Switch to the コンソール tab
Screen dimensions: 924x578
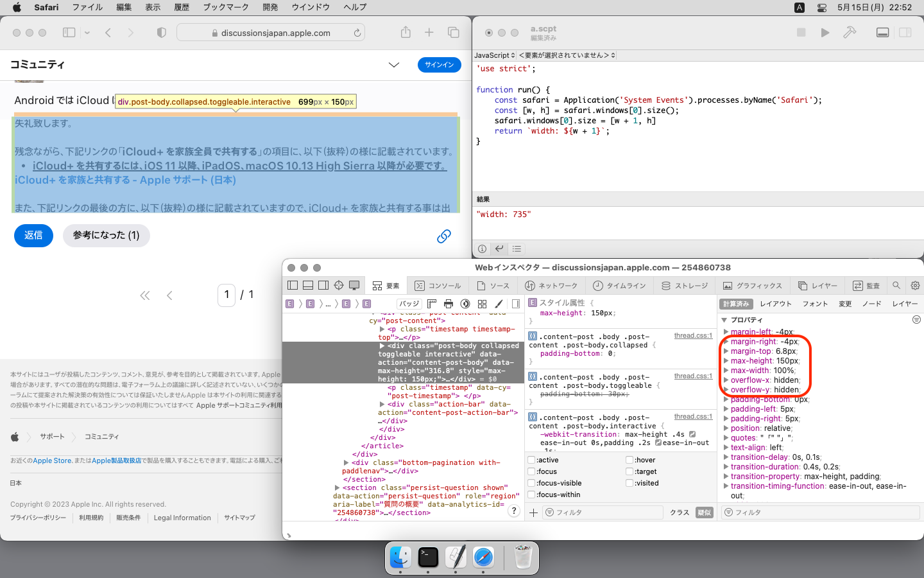[438, 286]
